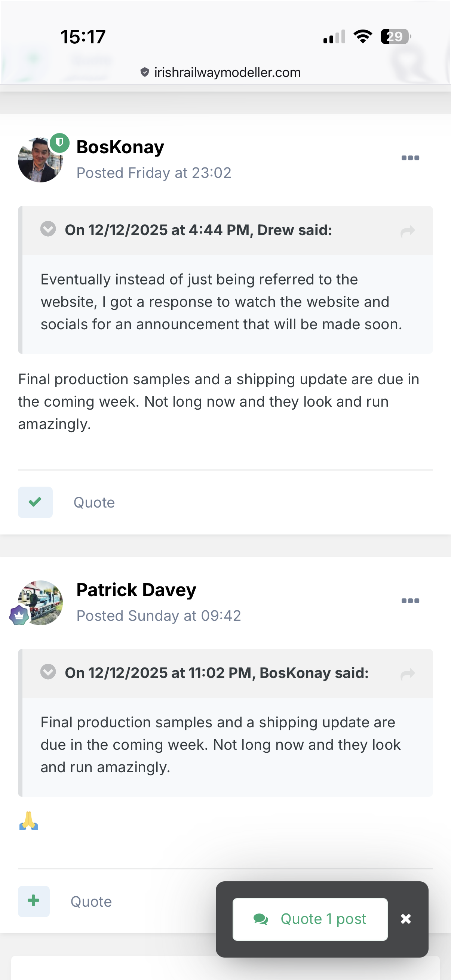Click Quote link under BosKonay's post
Screen dimensions: 451x980
click(x=94, y=503)
